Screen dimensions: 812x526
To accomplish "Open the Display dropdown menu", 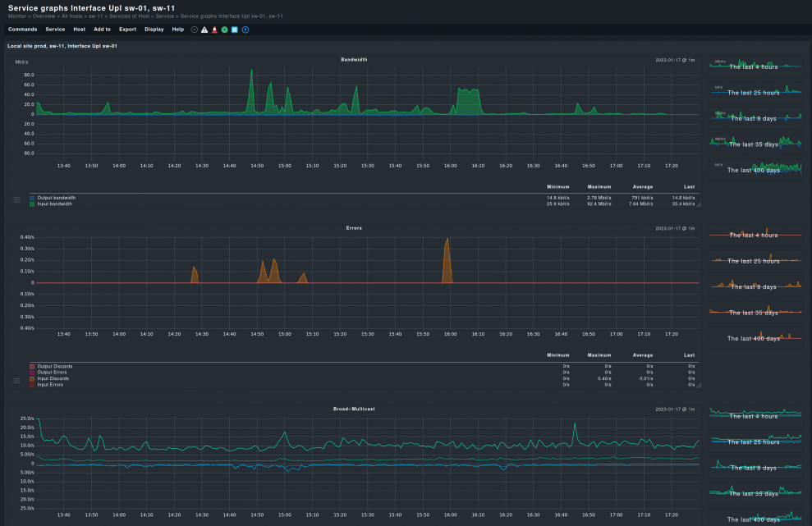I will (x=154, y=30).
